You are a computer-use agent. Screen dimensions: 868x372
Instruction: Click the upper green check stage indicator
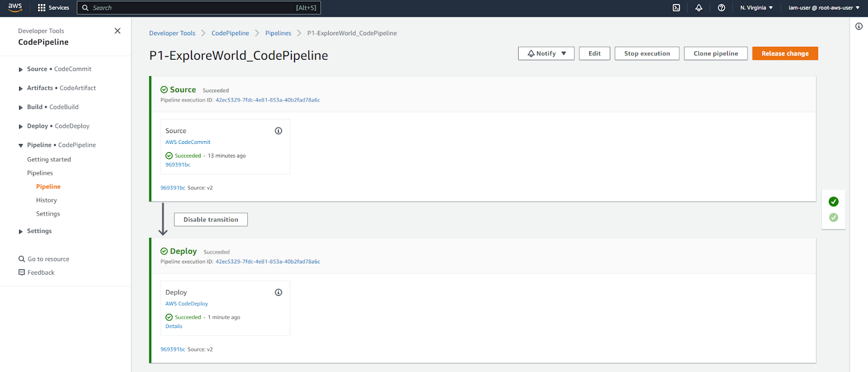tap(834, 201)
